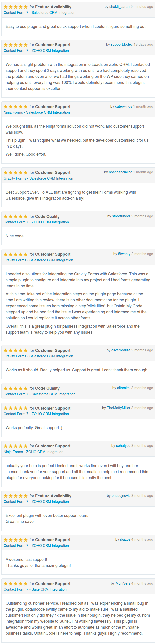Open MultiVers' user profile
This screenshot has height=644, width=157.
click(x=123, y=584)
